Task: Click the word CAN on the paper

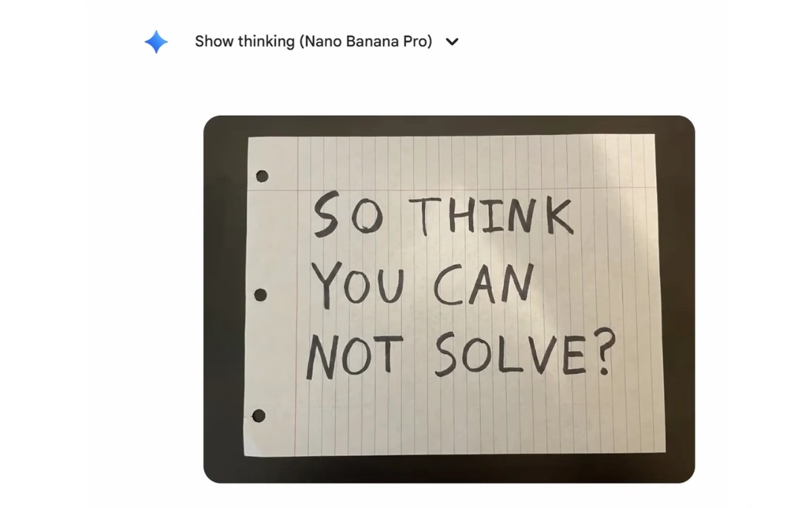Action: (x=482, y=284)
